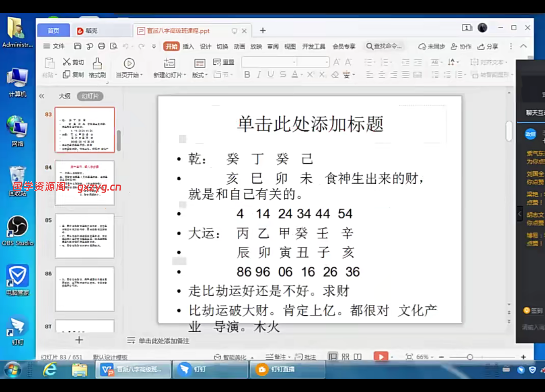
Task: Open 钉钉直播 from the taskbar
Action: tap(287, 369)
